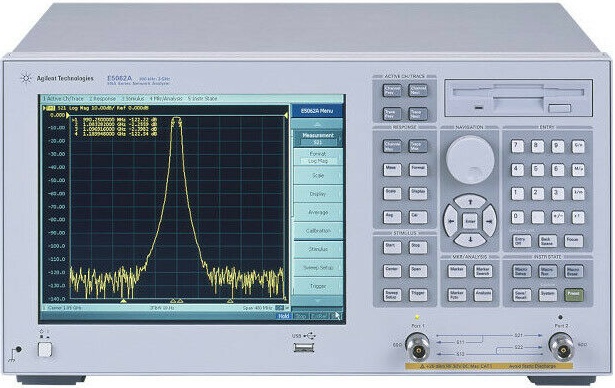615x388 pixels.
Task: Hit the Channel Next key
Action: pyautogui.click(x=418, y=91)
